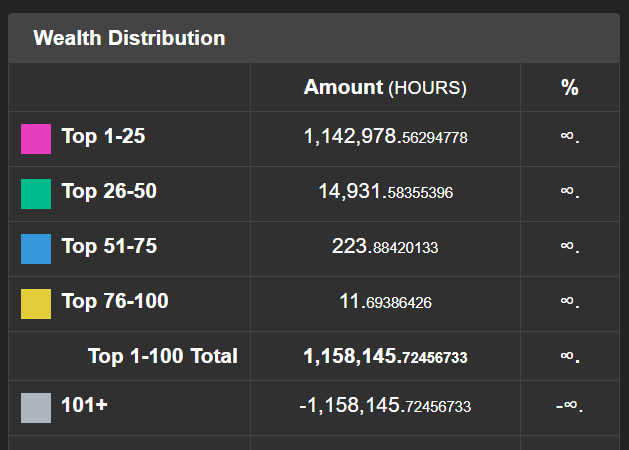
Task: Select the Top 26-50 row label
Action: [109, 191]
